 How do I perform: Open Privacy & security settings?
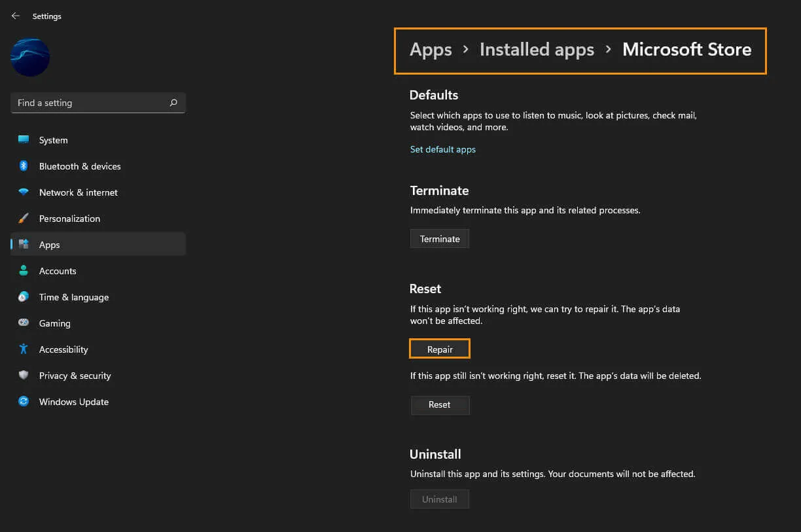coord(98,376)
